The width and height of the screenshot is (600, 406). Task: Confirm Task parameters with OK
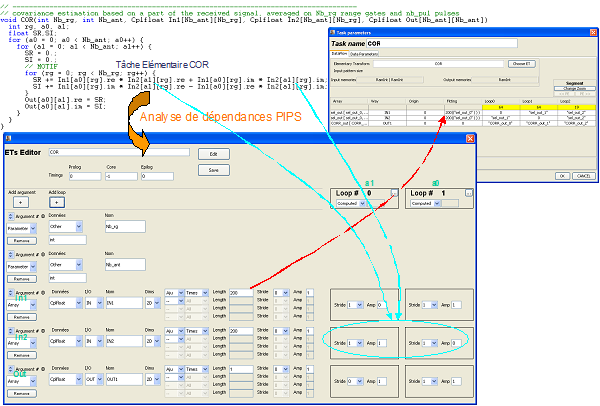coord(561,175)
